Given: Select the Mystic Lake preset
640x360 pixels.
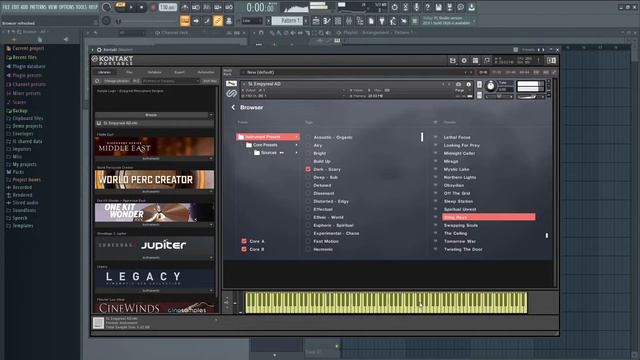Looking at the screenshot, I should (456, 169).
